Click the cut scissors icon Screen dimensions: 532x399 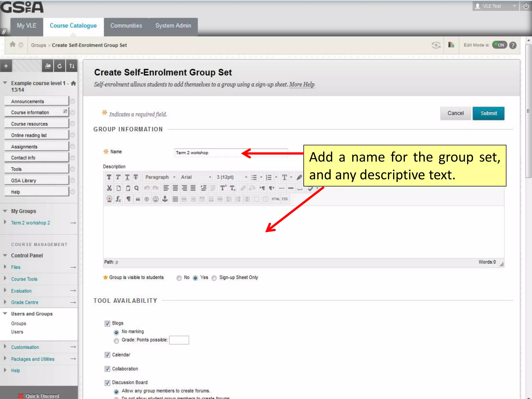coord(109,188)
